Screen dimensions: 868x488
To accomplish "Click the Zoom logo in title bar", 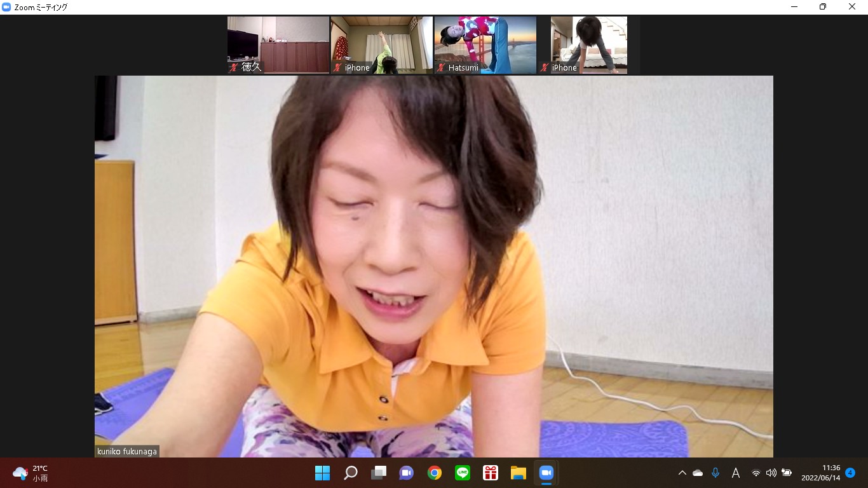I will pyautogui.click(x=6, y=7).
